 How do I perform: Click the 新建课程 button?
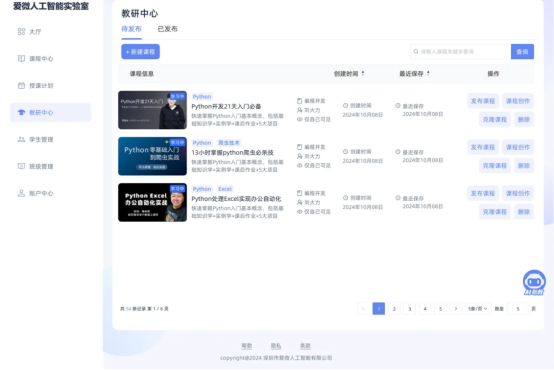(141, 52)
